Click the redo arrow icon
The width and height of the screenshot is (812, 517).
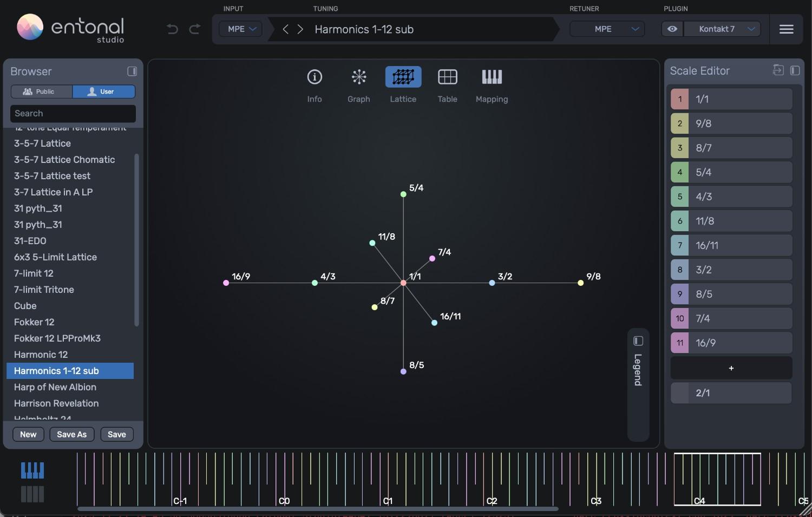[x=194, y=29]
